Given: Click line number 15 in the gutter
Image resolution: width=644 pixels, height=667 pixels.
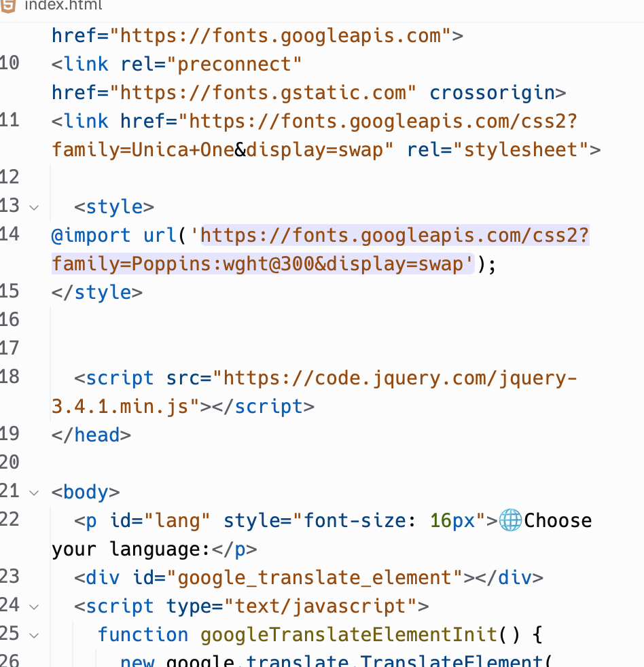Looking at the screenshot, I should (10, 291).
